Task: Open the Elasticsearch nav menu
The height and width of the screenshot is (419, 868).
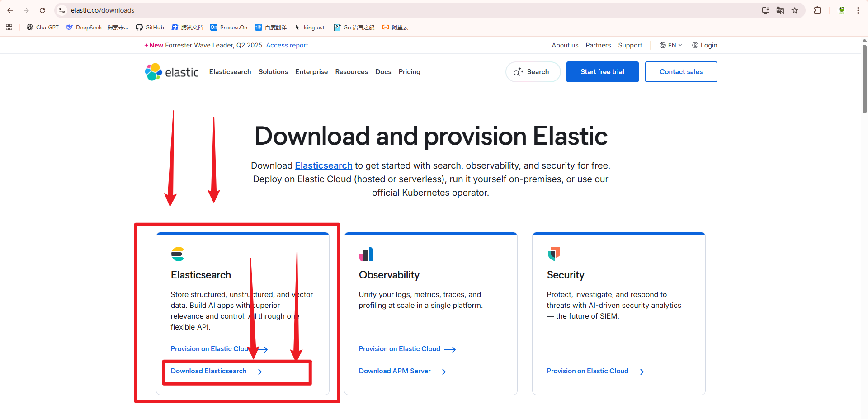Action: [230, 72]
